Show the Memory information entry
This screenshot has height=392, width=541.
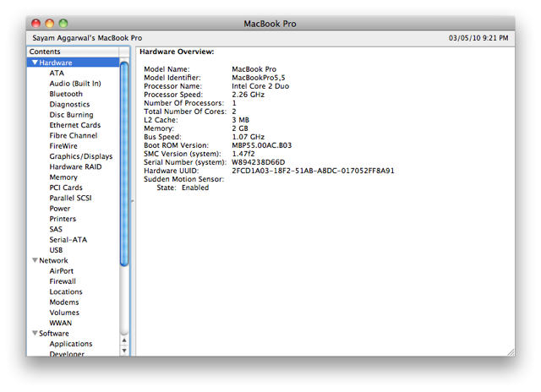click(63, 177)
